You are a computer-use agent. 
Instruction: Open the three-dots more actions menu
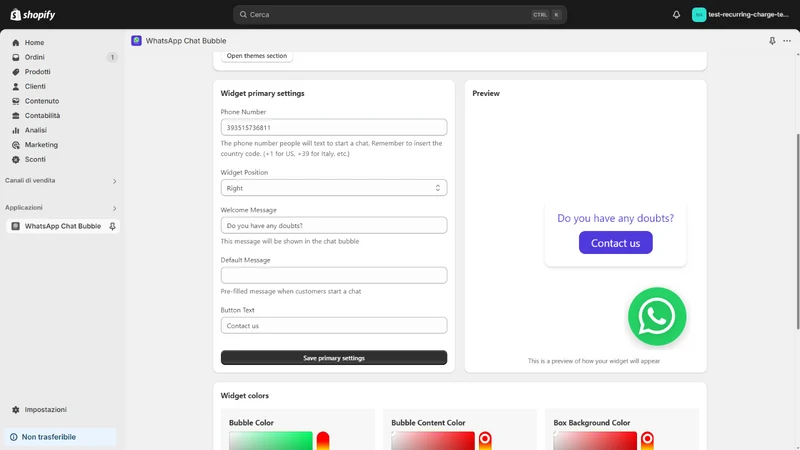[x=787, y=41]
